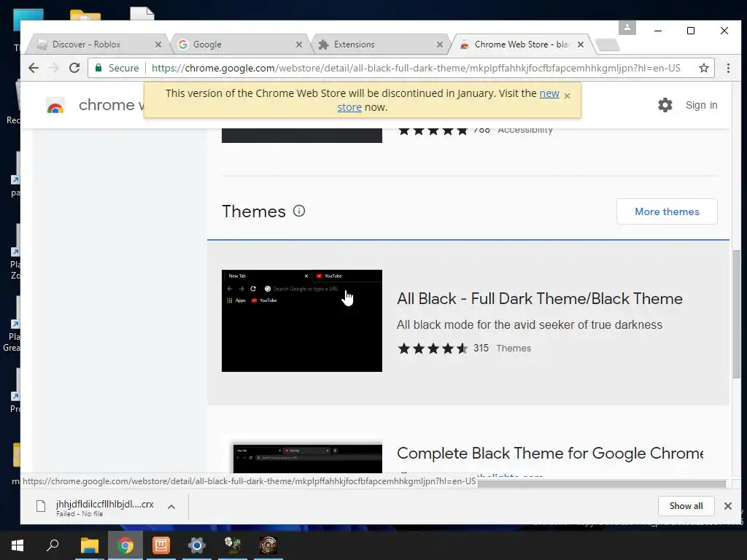747x560 pixels.
Task: View site security info via the lock icon
Action: 98,68
